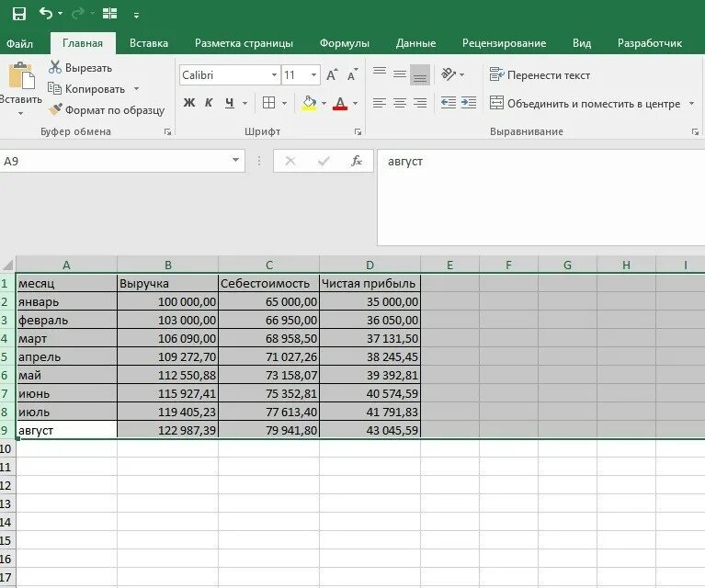Open the Разработчик tab
Image resolution: width=705 pixels, height=588 pixels.
click(x=650, y=43)
